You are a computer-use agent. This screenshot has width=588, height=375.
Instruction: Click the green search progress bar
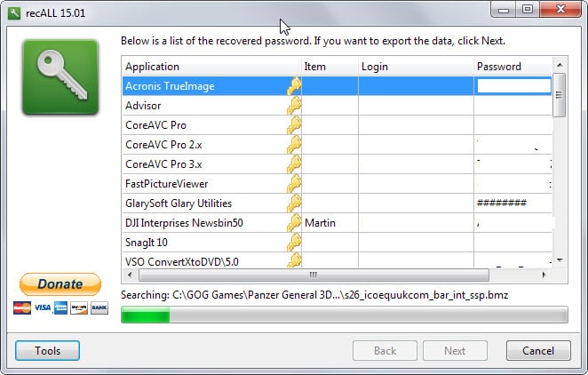(x=344, y=315)
